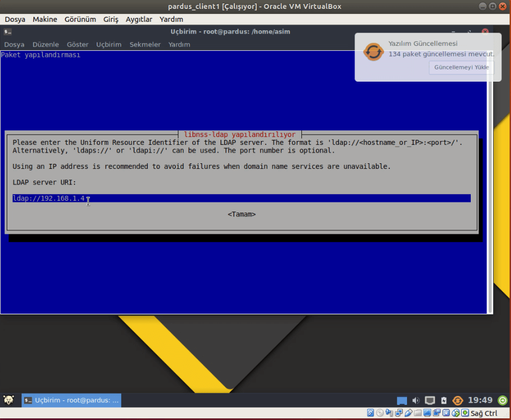The height and width of the screenshot is (420, 511).
Task: Click the orange update icon in notification
Action: click(x=373, y=52)
